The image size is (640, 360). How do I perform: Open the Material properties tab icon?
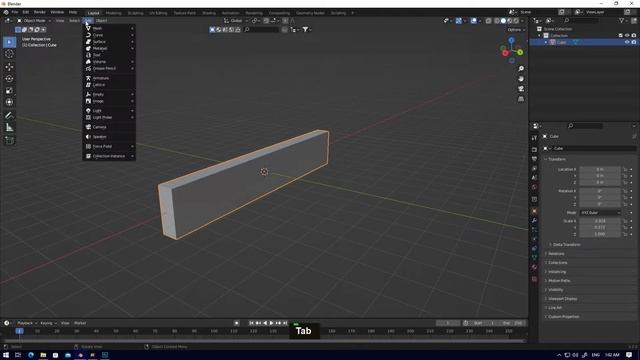point(534,267)
